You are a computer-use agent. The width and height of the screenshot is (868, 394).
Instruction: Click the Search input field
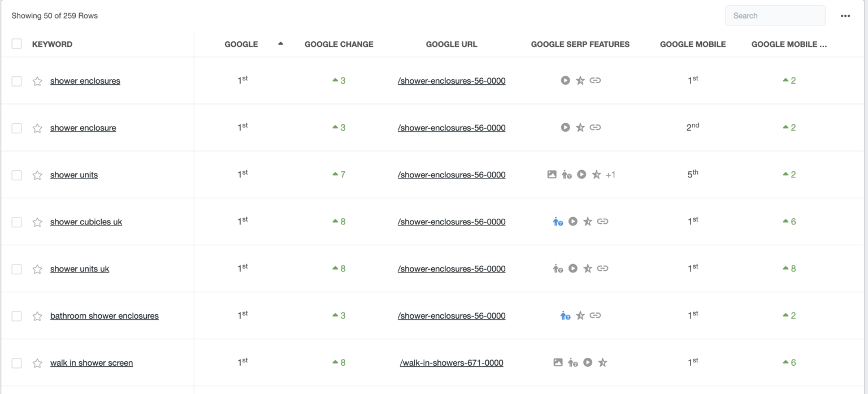pyautogui.click(x=775, y=16)
